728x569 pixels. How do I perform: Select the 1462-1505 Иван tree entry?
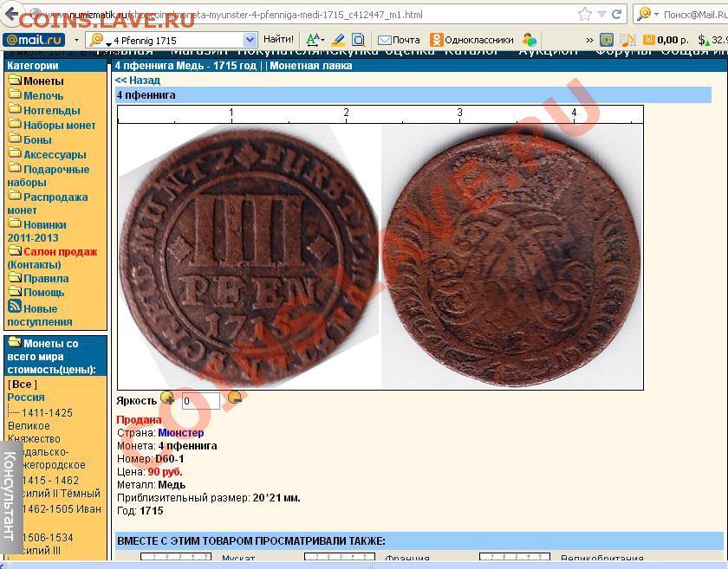[62, 509]
